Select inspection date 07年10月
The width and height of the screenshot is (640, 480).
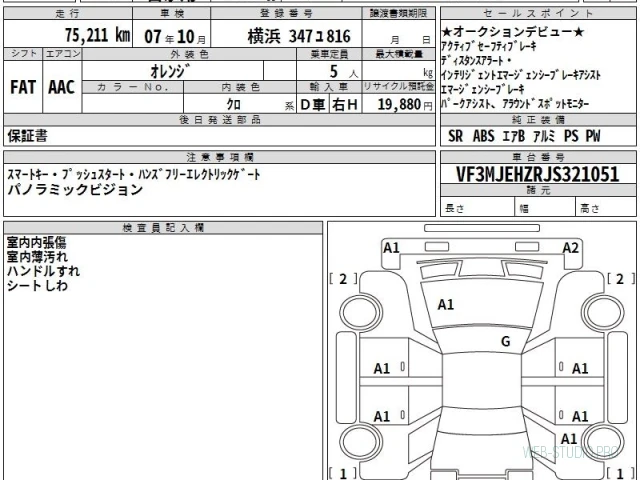(176, 37)
